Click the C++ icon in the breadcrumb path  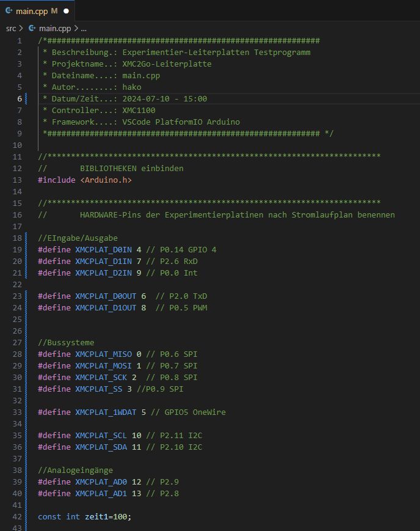[x=32, y=28]
